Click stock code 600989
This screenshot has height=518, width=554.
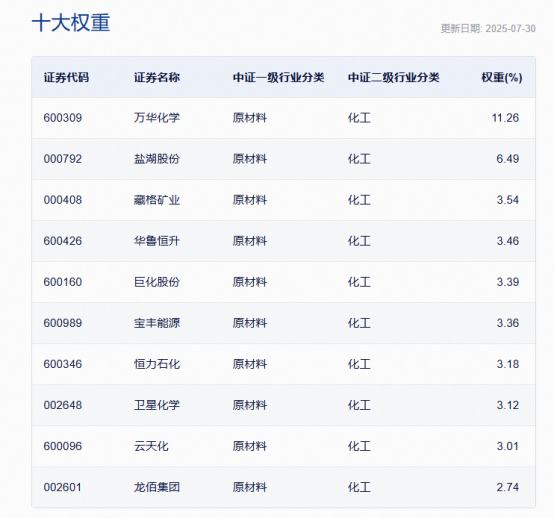tap(63, 323)
